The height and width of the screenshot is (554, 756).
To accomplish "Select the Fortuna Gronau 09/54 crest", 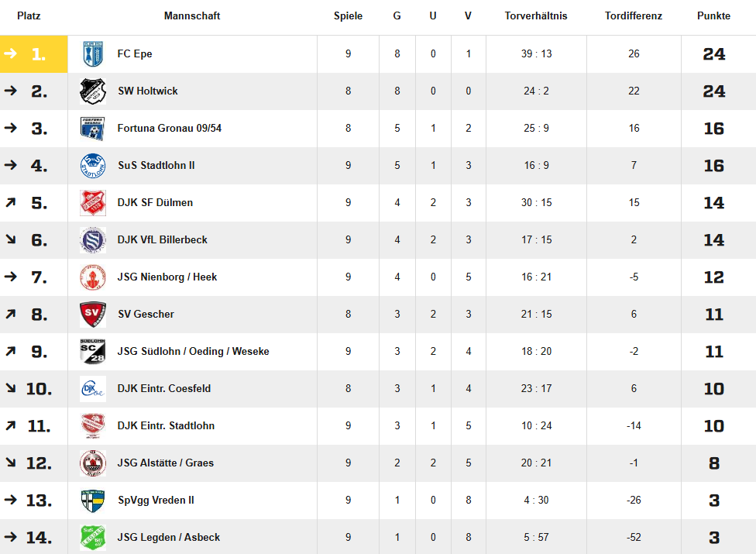I will pyautogui.click(x=93, y=129).
